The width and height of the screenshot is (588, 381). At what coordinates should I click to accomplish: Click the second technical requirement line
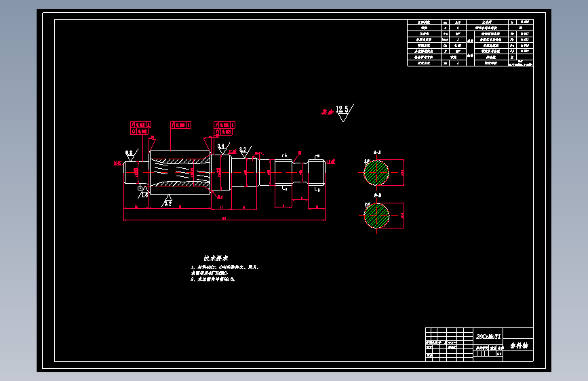[213, 279]
